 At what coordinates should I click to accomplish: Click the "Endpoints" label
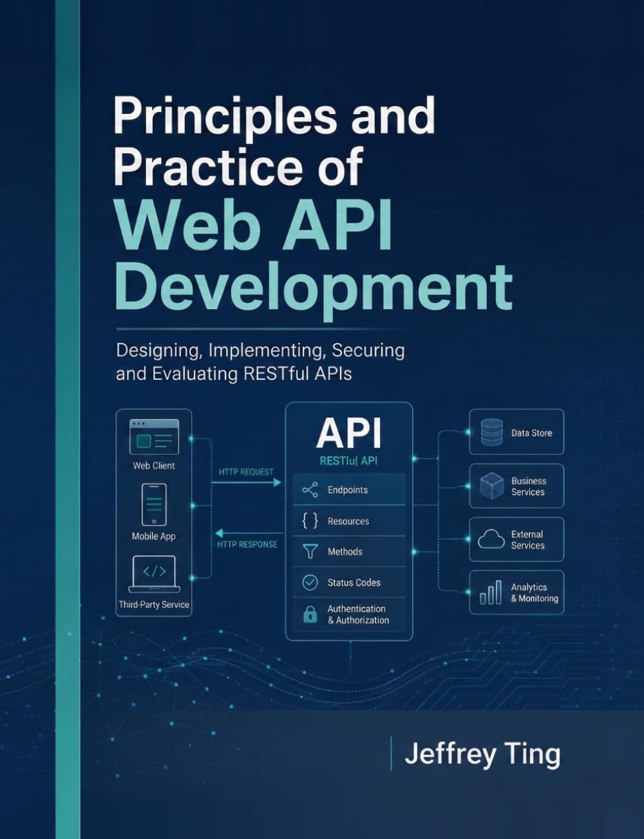point(348,490)
